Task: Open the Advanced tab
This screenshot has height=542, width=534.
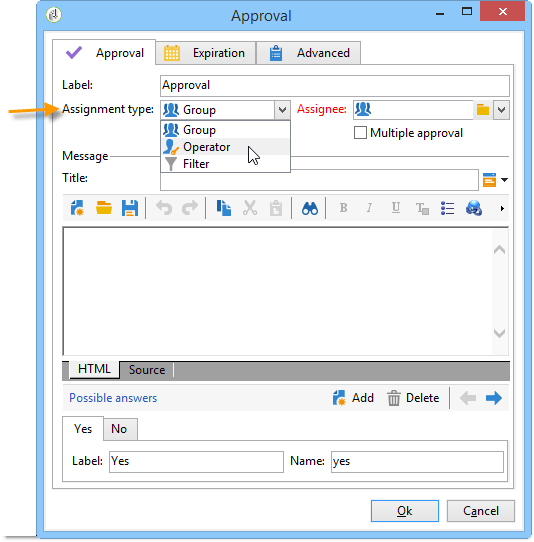Action: (309, 53)
